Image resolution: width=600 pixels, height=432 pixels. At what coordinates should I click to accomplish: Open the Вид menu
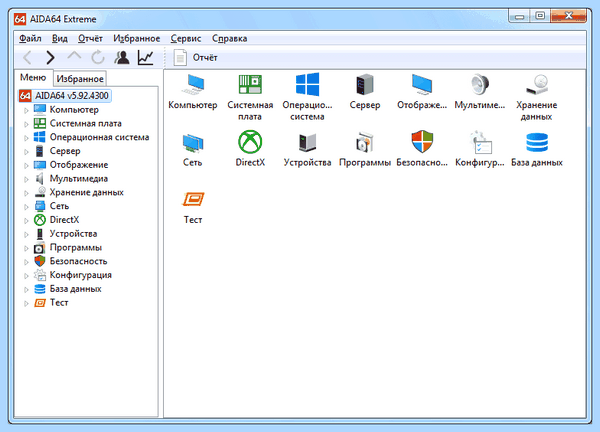(60, 39)
